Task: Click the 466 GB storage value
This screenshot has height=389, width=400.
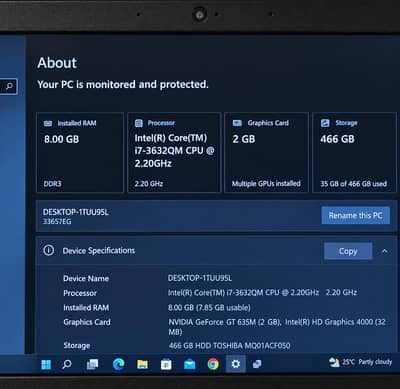Action: coord(337,139)
